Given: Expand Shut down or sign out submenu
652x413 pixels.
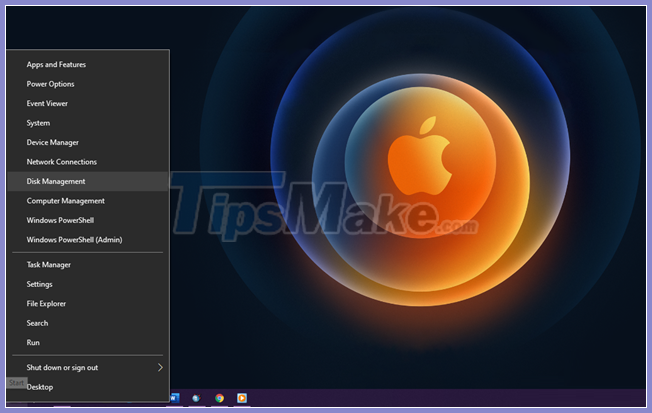Looking at the screenshot, I should click(87, 368).
